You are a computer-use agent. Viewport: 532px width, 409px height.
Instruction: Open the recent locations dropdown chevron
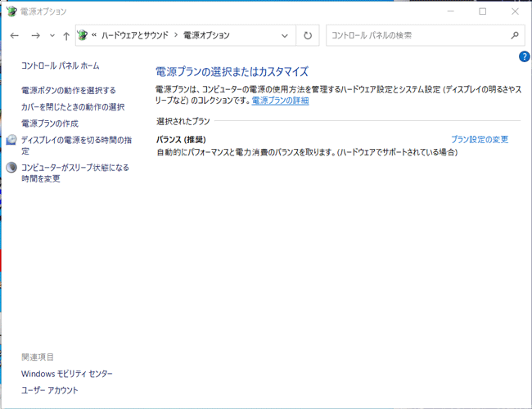click(x=52, y=36)
